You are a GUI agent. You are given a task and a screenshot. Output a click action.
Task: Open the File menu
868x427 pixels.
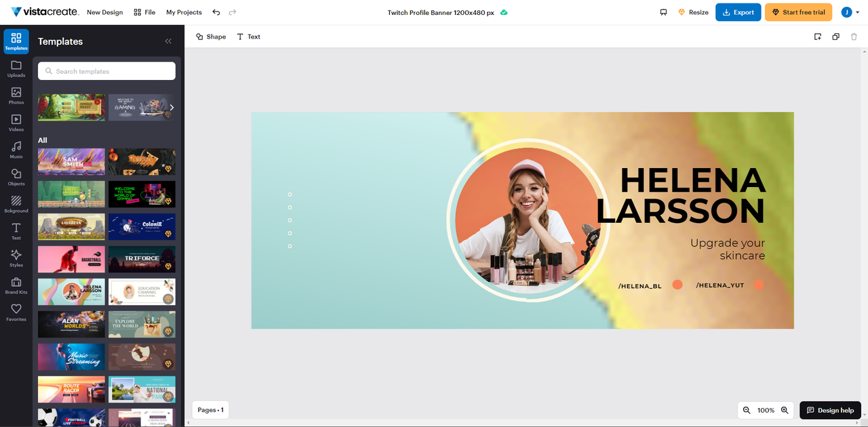(144, 12)
